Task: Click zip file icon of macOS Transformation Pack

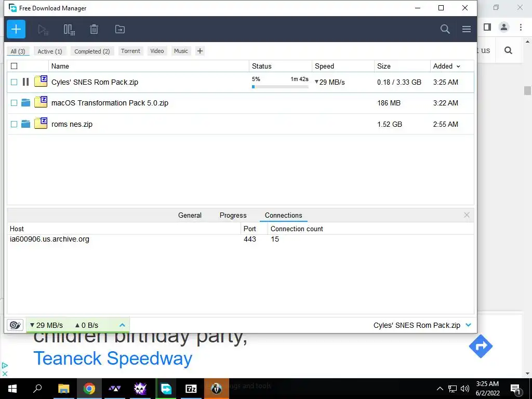Action: click(x=41, y=102)
